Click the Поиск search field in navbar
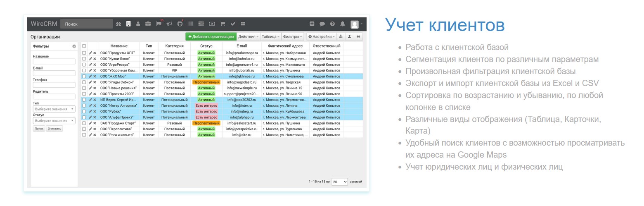644x206 pixels. pyautogui.click(x=86, y=24)
